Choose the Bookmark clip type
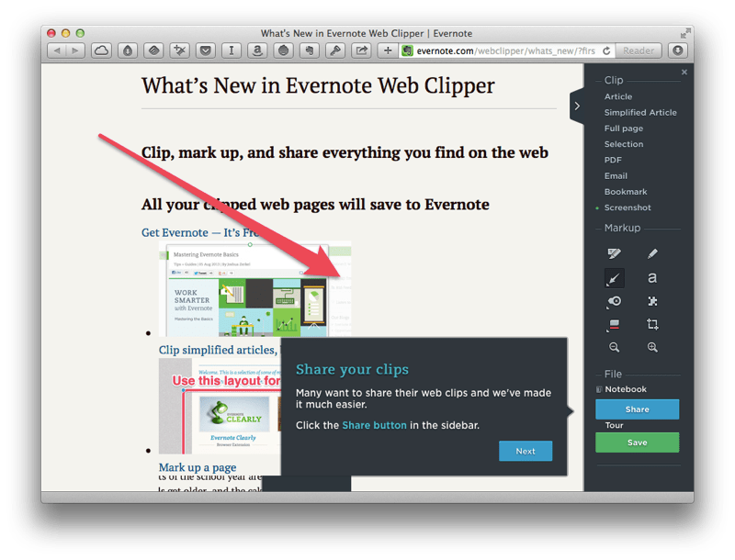Screen dimensions: 735x560 pyautogui.click(x=626, y=192)
